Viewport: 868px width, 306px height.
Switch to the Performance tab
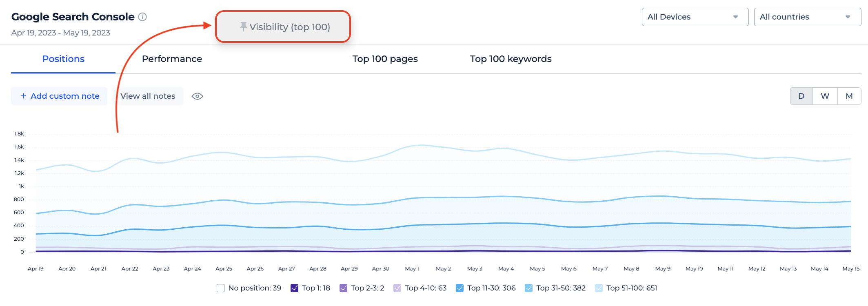coord(172,59)
